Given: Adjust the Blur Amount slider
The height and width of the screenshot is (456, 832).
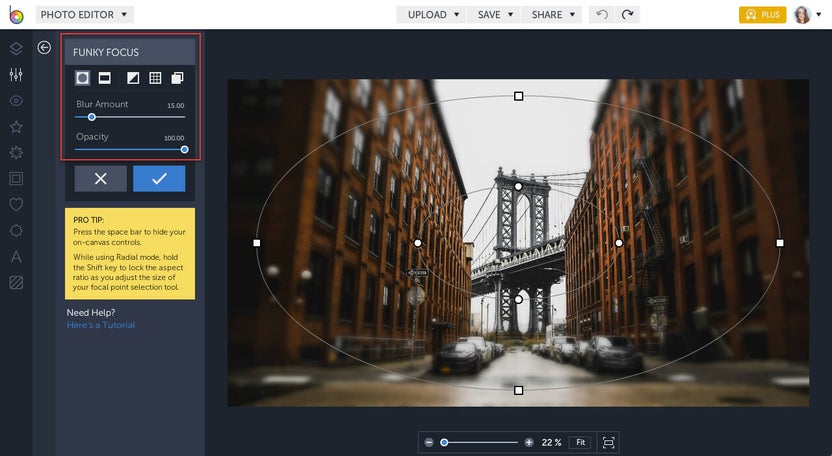Looking at the screenshot, I should point(130,117).
